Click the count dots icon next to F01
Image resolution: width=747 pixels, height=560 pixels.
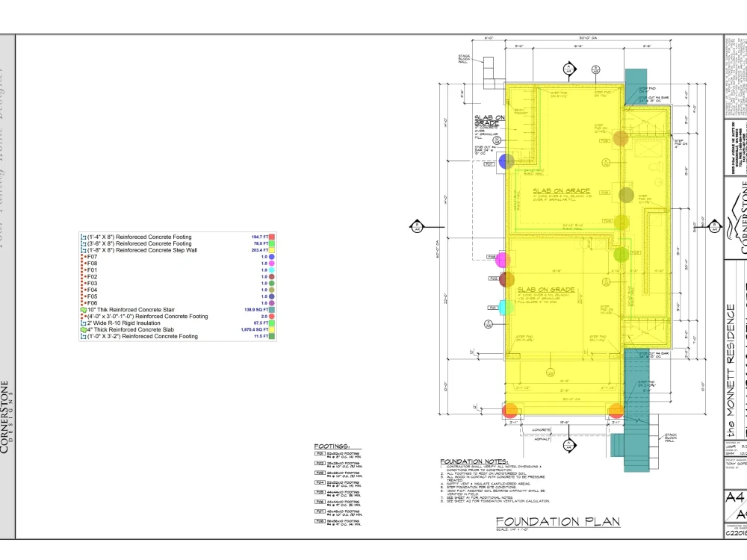point(82,270)
